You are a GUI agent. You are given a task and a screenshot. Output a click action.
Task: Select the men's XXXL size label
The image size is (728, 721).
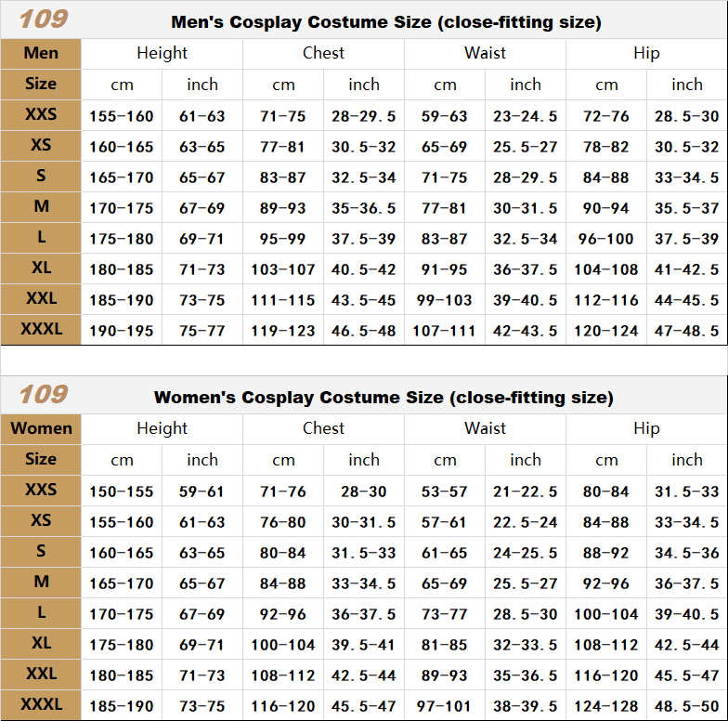point(41,329)
